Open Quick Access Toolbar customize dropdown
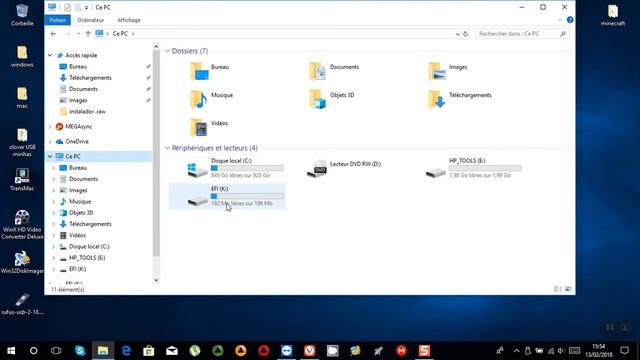 [x=86, y=8]
